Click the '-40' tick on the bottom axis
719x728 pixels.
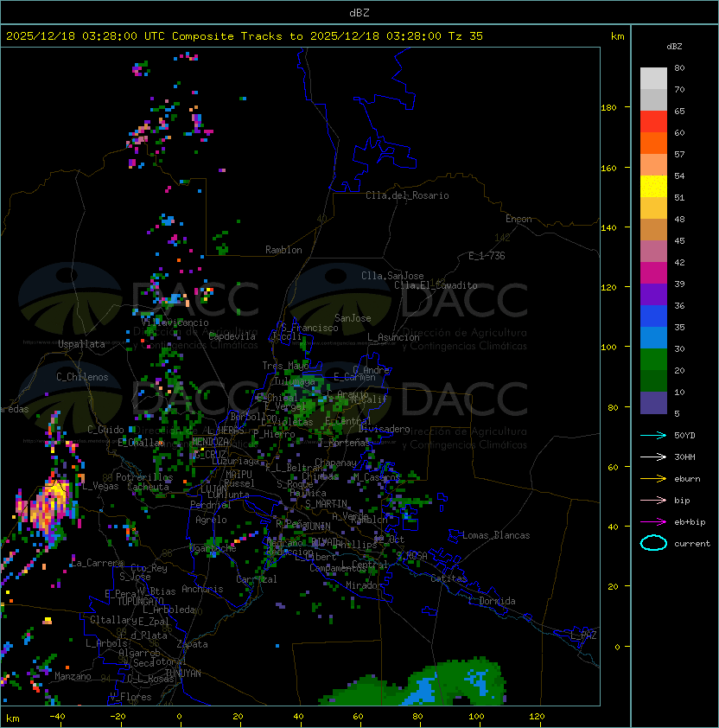[x=57, y=717]
